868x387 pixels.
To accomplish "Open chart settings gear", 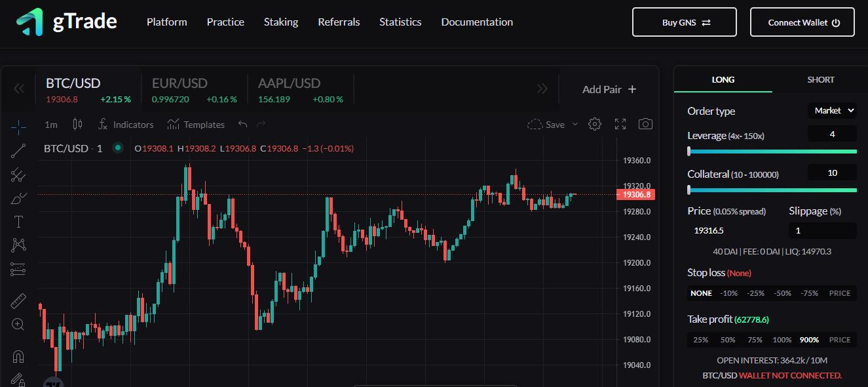I will (x=595, y=124).
